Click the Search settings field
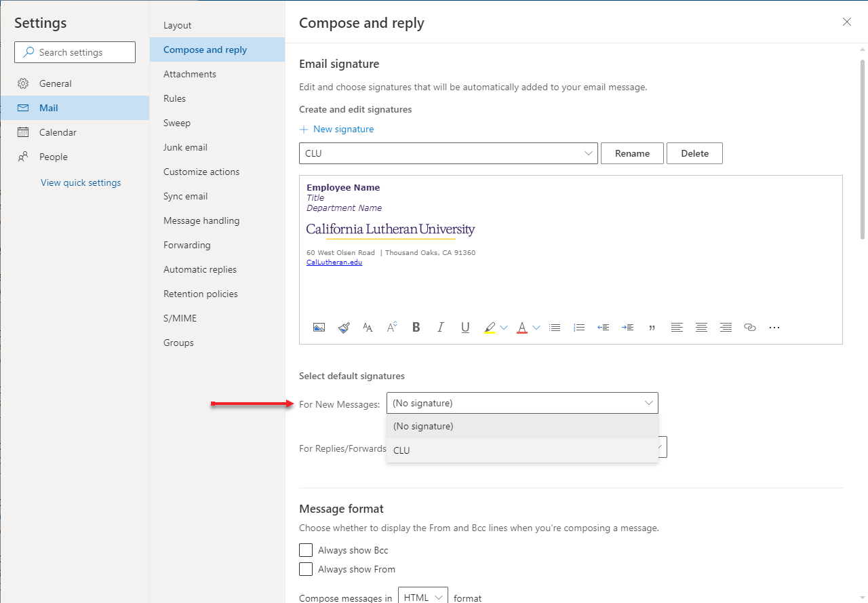The width and height of the screenshot is (868, 603). coord(75,52)
